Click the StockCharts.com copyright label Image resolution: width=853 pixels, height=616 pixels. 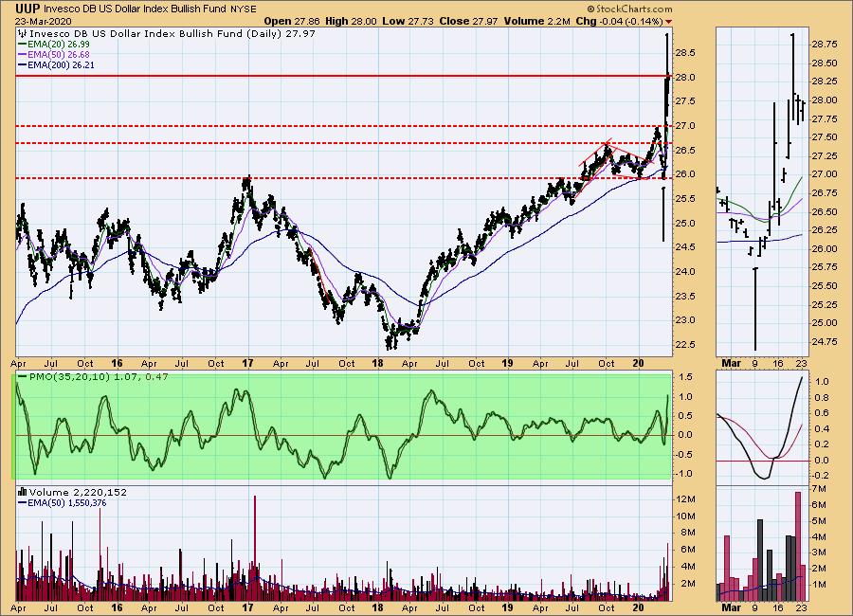629,9
